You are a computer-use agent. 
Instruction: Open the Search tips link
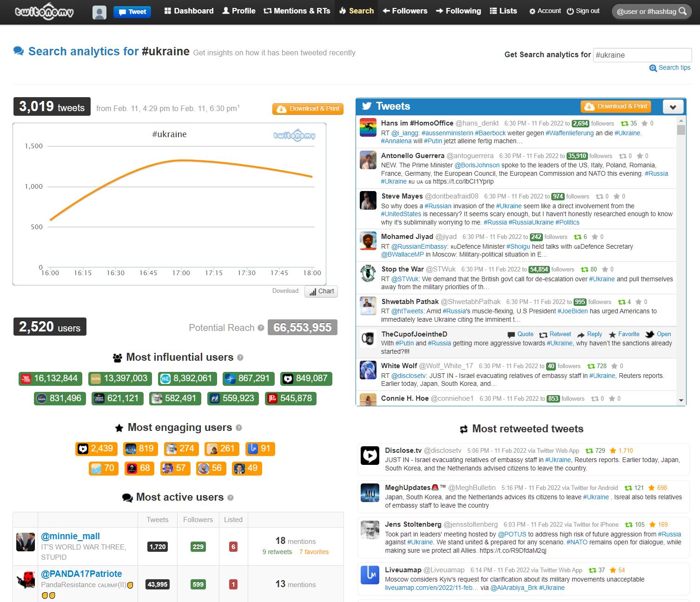[670, 68]
